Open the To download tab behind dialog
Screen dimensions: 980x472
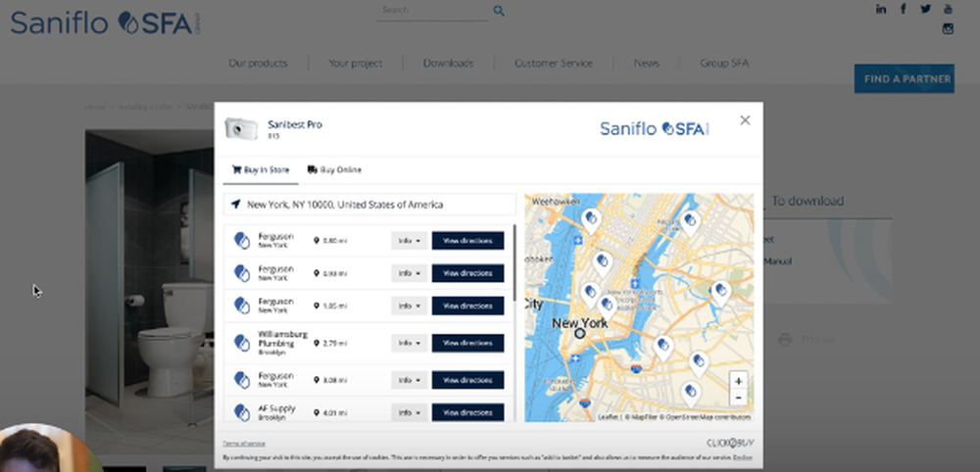pyautogui.click(x=808, y=201)
